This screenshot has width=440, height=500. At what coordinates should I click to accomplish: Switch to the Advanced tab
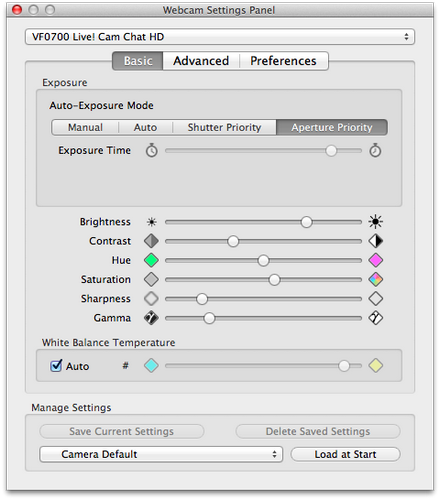pos(201,61)
